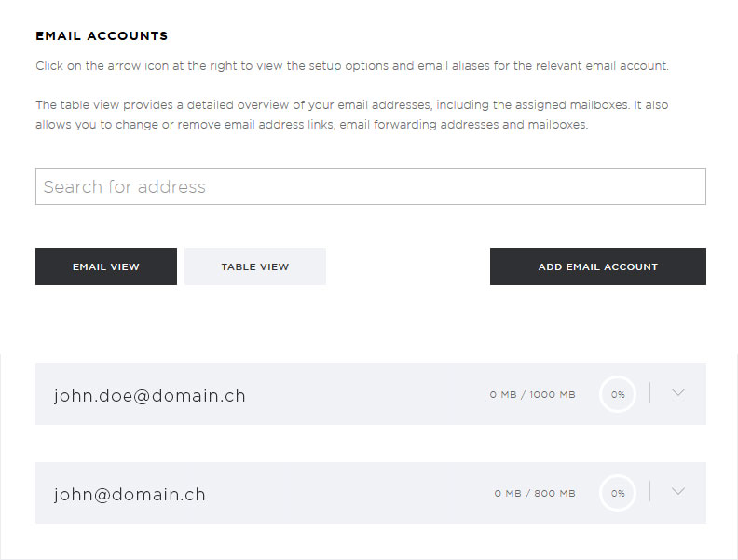Click the table view description paragraph

click(352, 115)
